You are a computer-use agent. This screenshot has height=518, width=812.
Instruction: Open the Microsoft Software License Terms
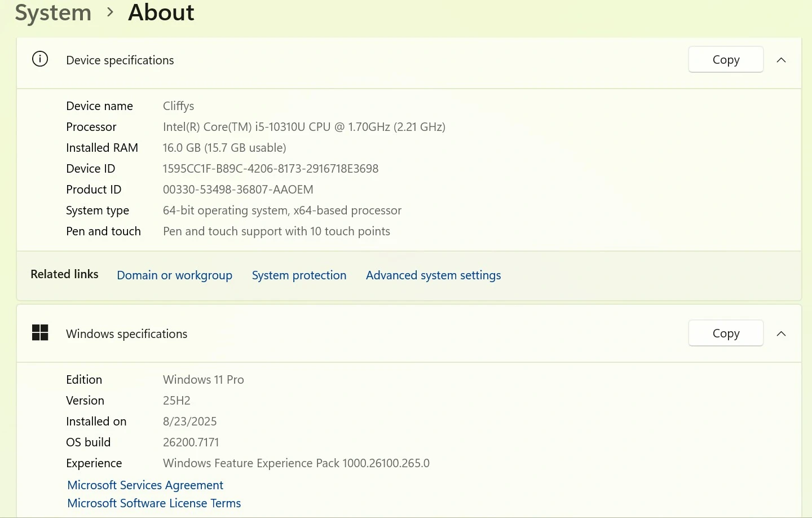154,503
